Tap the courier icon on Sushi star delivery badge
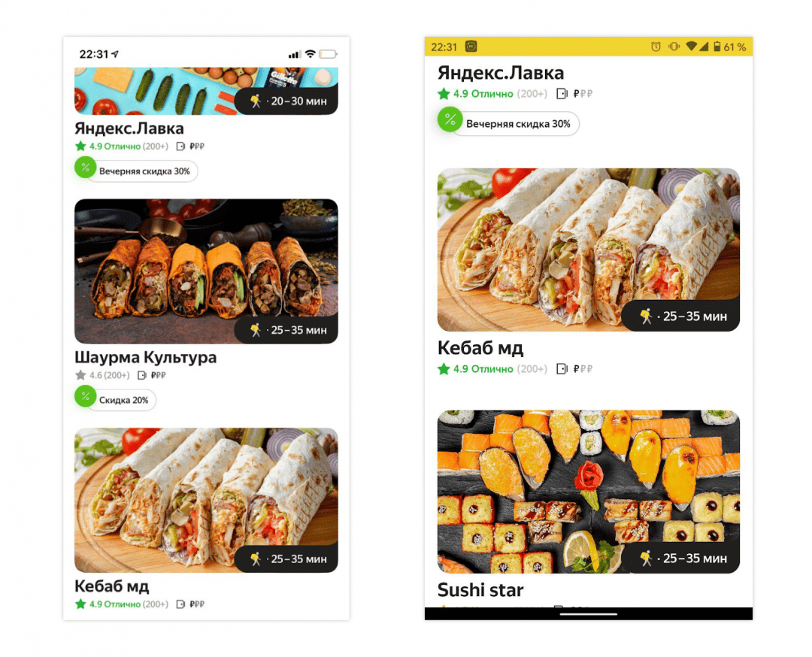 pyautogui.click(x=646, y=558)
